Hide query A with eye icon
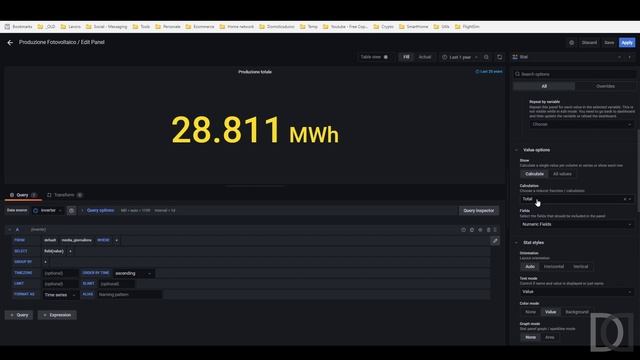 pyautogui.click(x=480, y=230)
